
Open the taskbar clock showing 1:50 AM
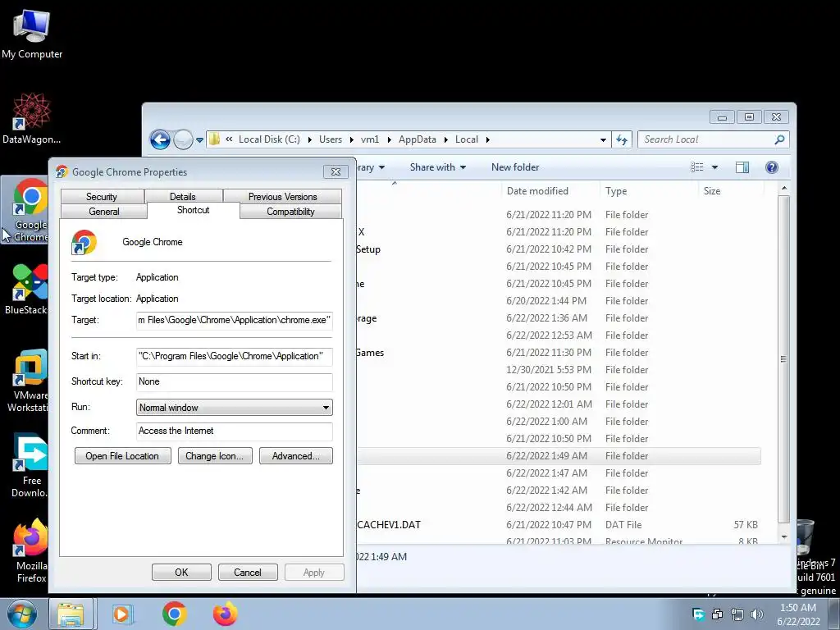(x=798, y=614)
